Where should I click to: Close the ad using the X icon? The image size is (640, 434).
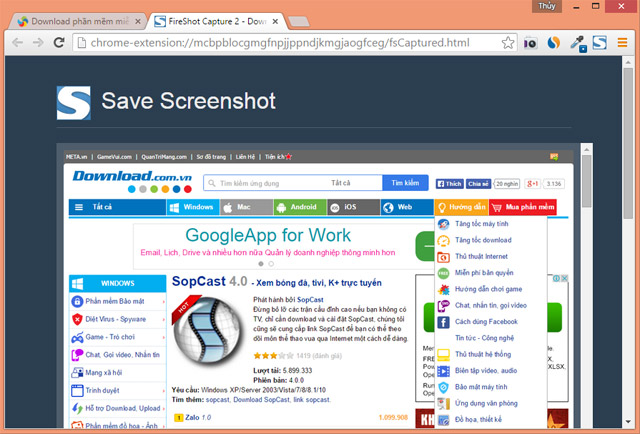tap(564, 278)
